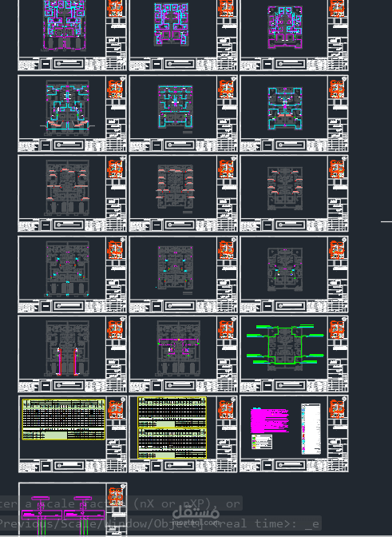Click the single wide yellow schedule table
This screenshot has width=392, height=537.
coord(64,420)
